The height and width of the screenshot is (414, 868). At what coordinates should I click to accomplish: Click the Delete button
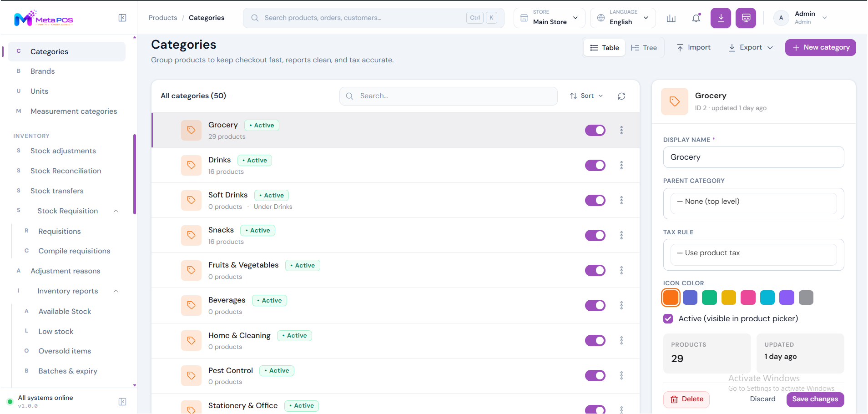tap(686, 399)
